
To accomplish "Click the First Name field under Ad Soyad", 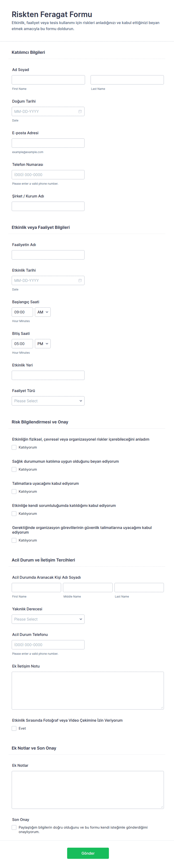I will [48, 80].
